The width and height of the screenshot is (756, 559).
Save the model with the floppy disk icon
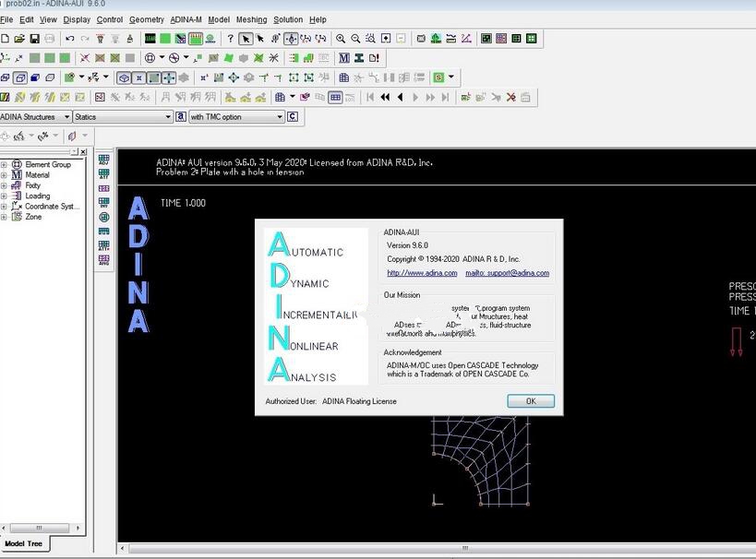coord(34,39)
